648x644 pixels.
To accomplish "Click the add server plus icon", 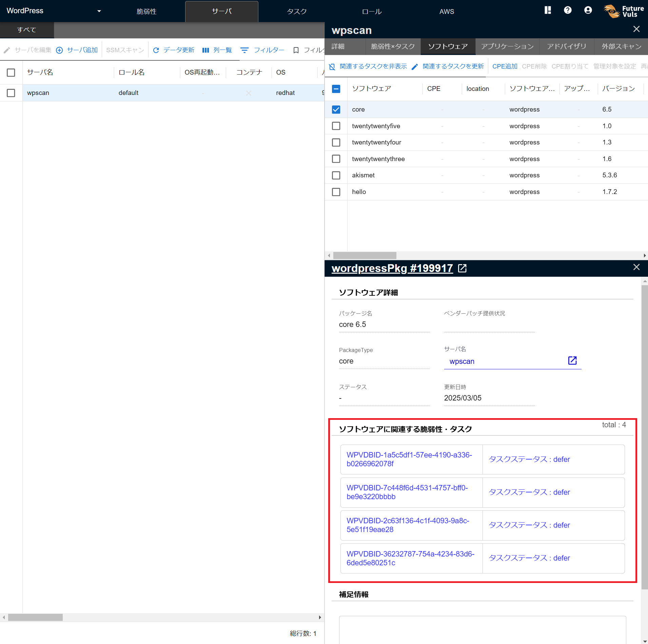I will 59,50.
